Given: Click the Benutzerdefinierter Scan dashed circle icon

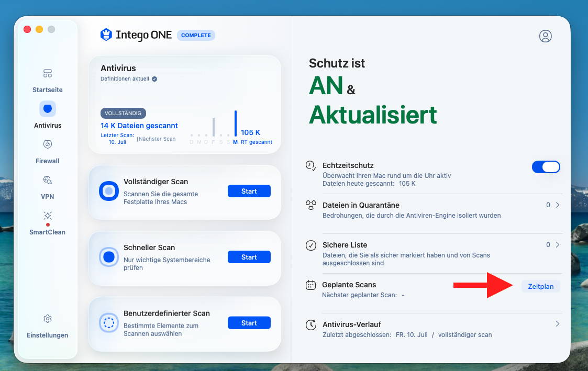Looking at the screenshot, I should pyautogui.click(x=109, y=323).
